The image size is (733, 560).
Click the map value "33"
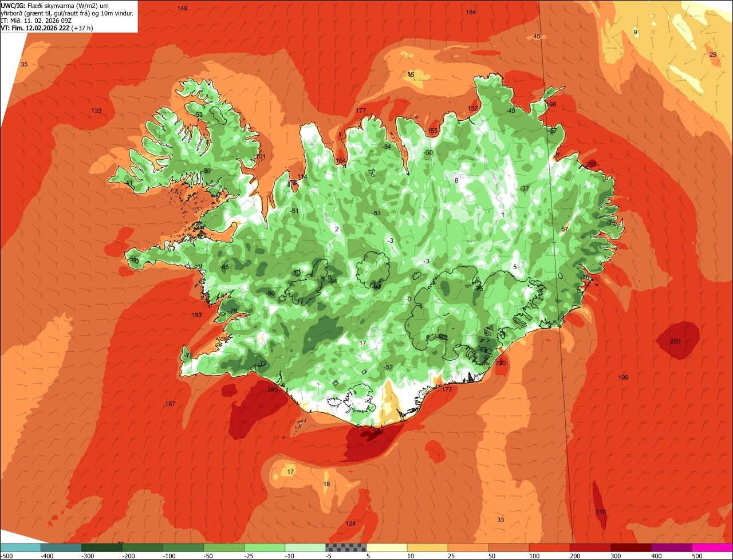[501, 520]
